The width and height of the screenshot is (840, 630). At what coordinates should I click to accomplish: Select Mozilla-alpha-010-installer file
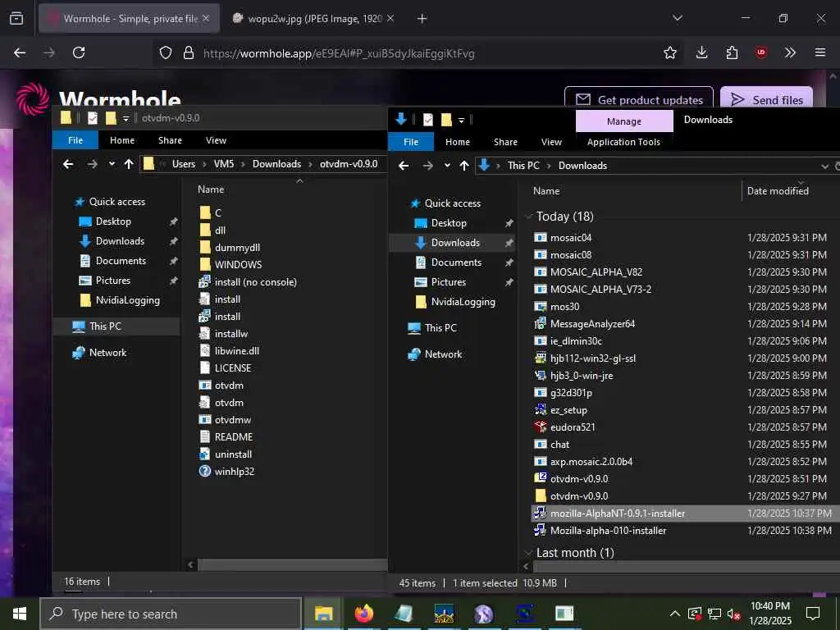(x=608, y=531)
